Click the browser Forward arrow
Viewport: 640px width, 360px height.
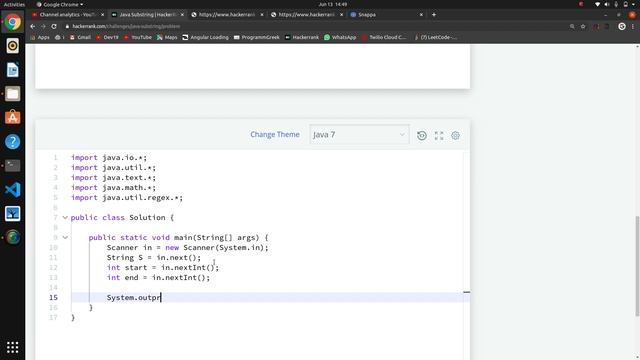point(43,26)
